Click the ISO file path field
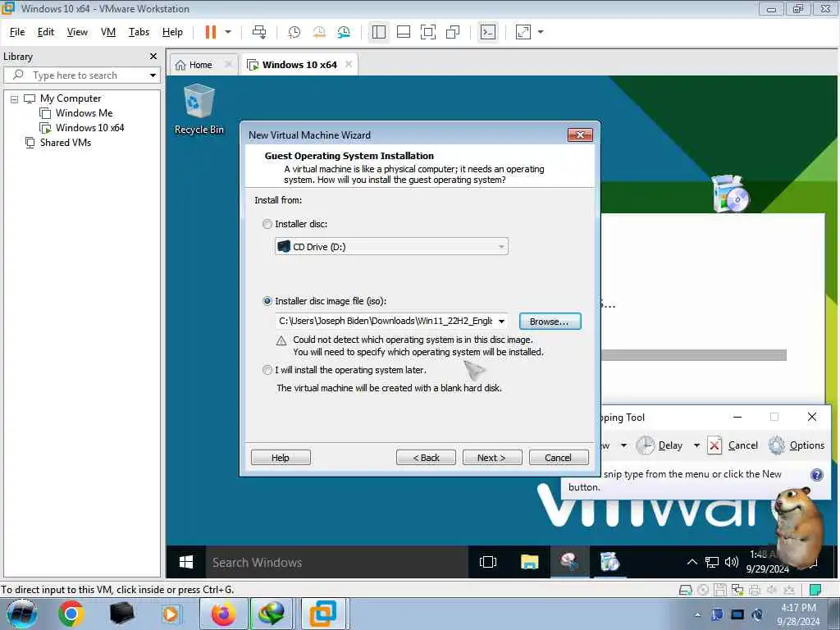 click(x=386, y=321)
